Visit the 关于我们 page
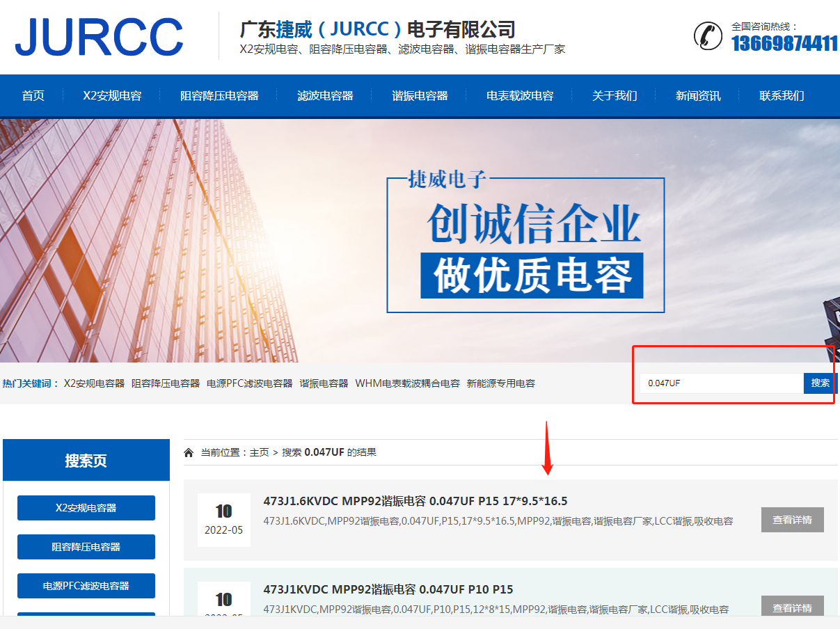 (615, 96)
